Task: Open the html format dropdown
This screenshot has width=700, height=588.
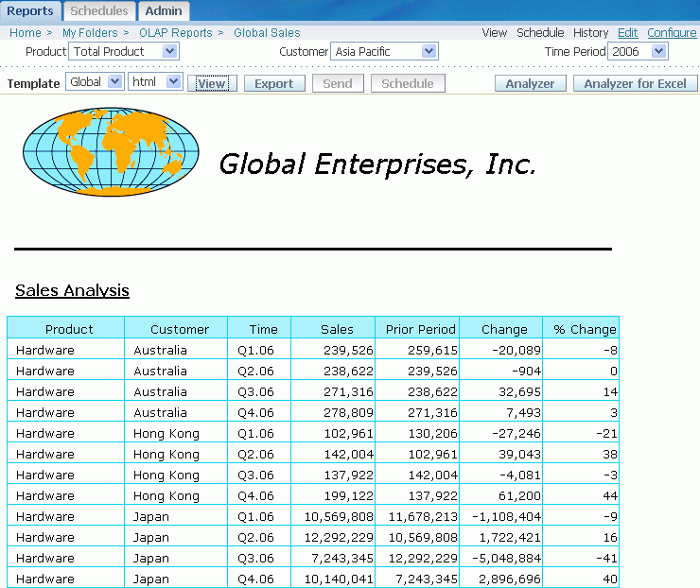Action: pyautogui.click(x=155, y=81)
